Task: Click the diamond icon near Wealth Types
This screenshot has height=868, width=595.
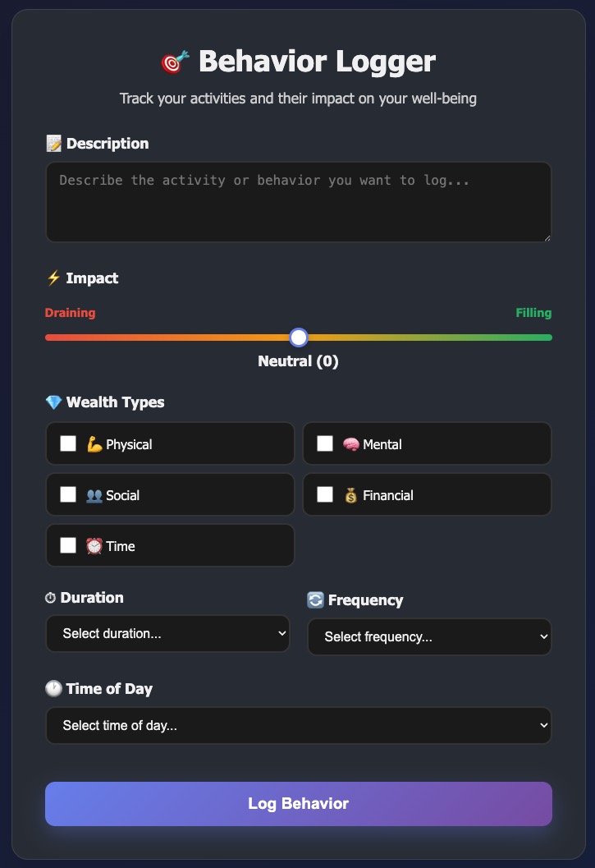Action: pos(53,402)
